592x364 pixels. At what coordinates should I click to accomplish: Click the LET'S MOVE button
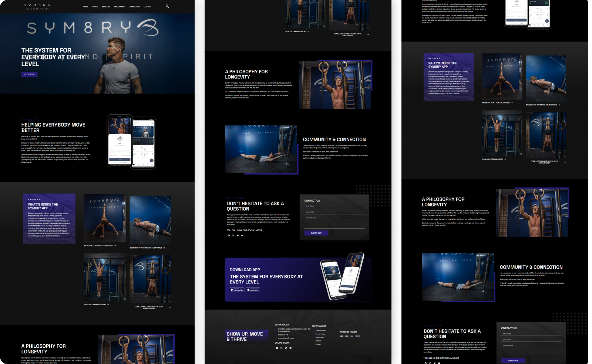29,74
